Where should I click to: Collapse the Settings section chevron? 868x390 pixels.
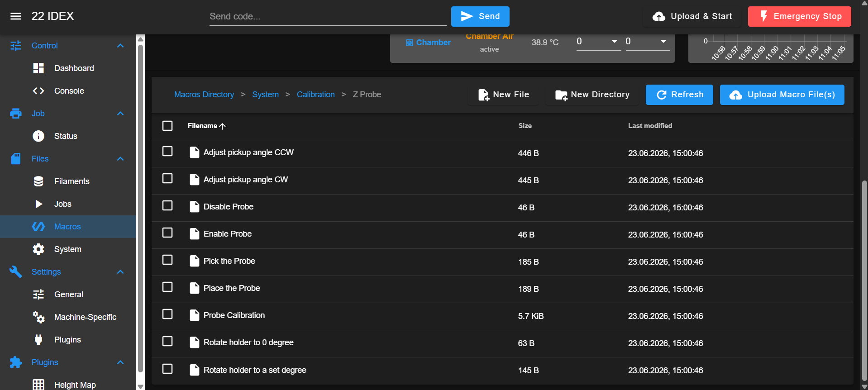click(120, 272)
